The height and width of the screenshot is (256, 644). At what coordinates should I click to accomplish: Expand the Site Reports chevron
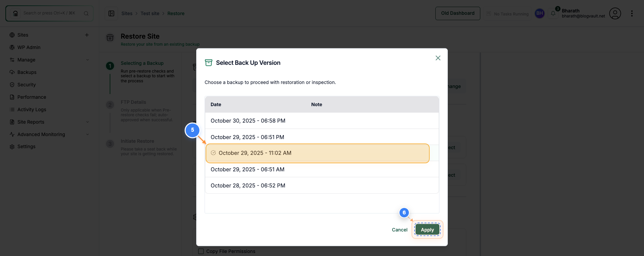click(x=88, y=122)
